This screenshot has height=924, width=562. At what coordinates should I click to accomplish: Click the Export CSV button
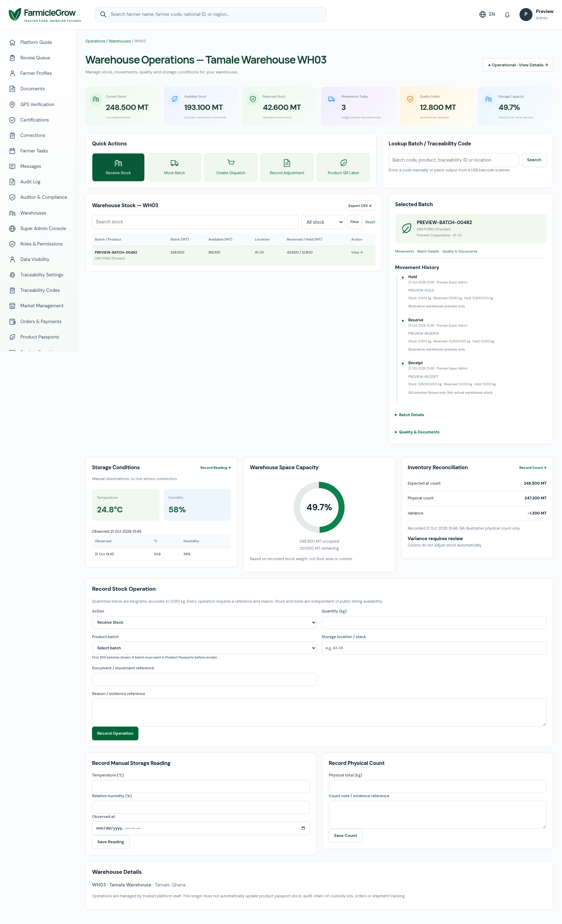click(x=360, y=205)
